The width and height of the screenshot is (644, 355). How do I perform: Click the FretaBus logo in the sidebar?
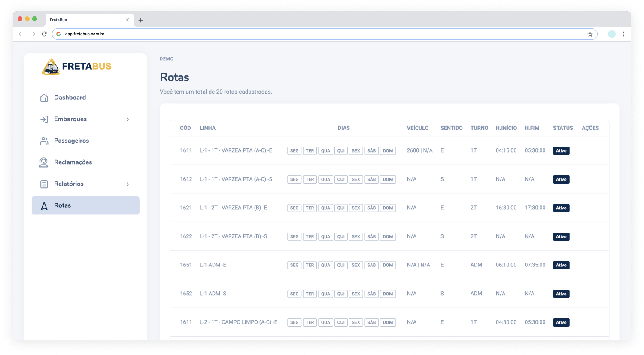(x=76, y=67)
